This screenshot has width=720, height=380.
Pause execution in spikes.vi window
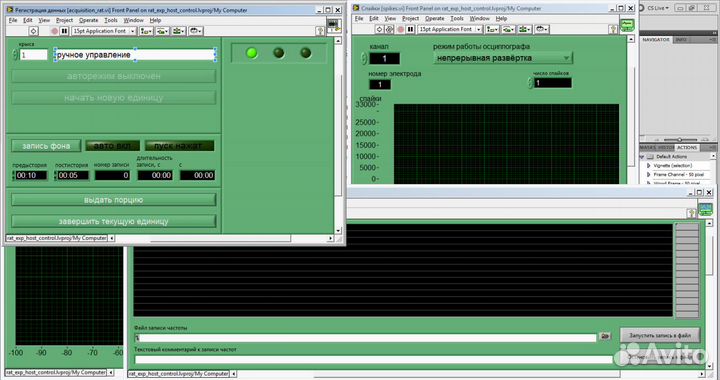(411, 29)
